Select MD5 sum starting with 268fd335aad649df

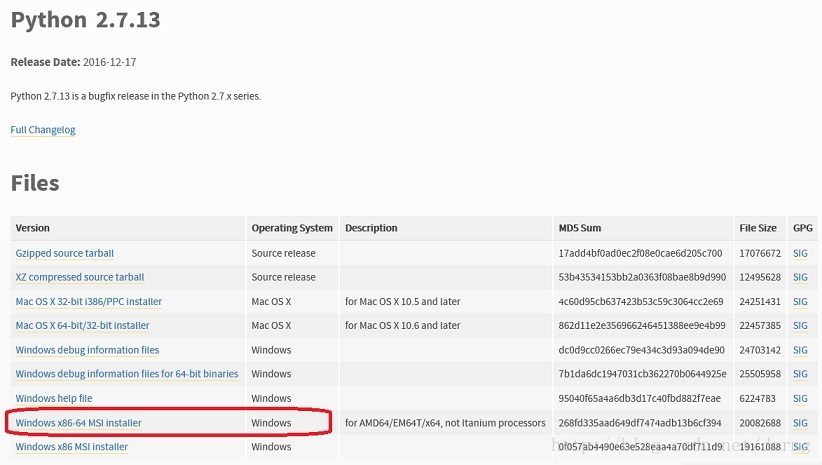coord(640,423)
